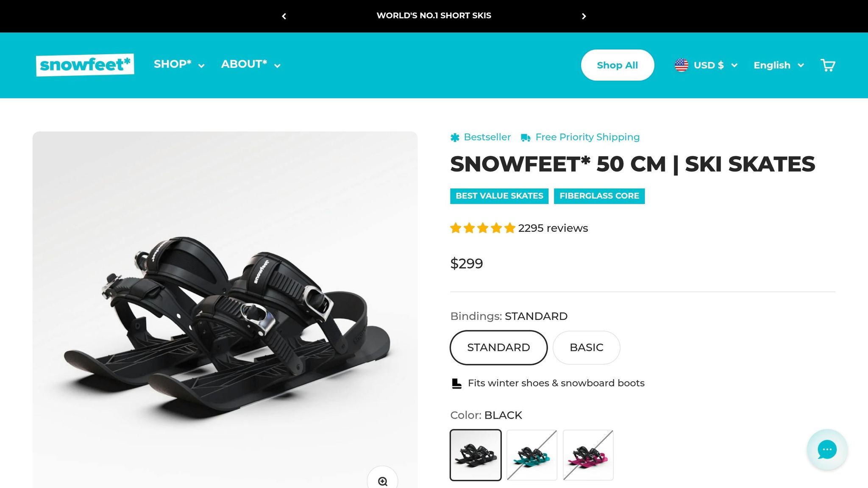Viewport: 868px width, 488px height.
Task: Click the zoom magnifier on product image
Action: [x=383, y=481]
